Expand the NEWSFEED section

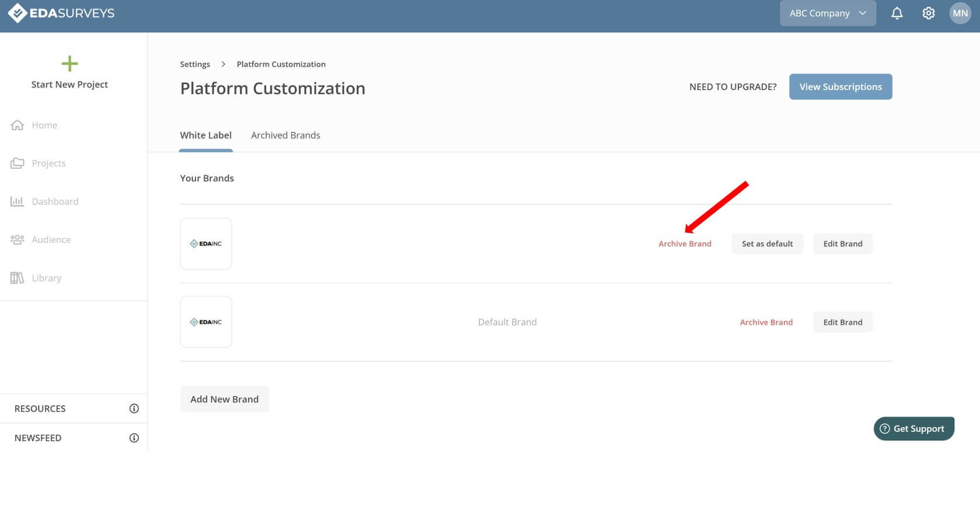coord(73,438)
